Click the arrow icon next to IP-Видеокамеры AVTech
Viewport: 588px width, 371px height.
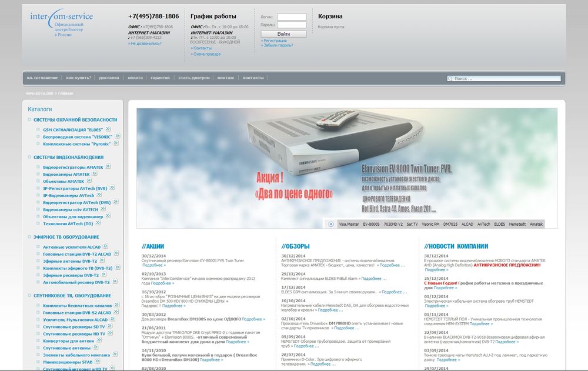click(x=99, y=195)
